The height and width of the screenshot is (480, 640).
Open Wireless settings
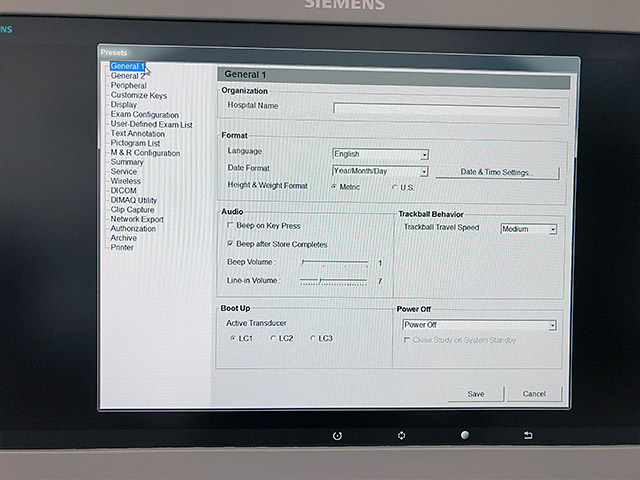(x=126, y=181)
